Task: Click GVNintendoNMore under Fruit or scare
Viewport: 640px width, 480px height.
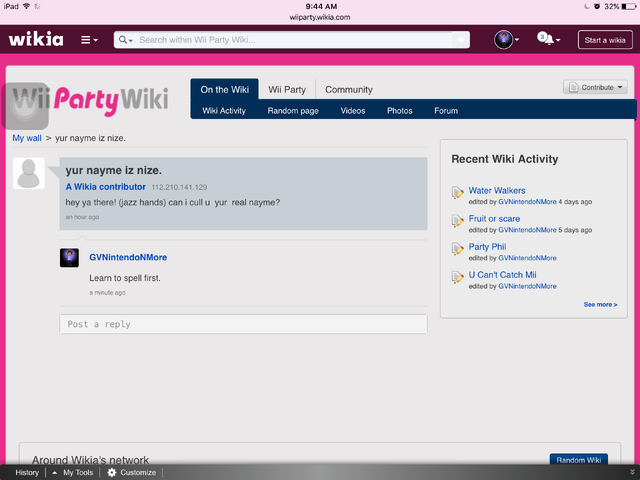Action: tap(527, 230)
